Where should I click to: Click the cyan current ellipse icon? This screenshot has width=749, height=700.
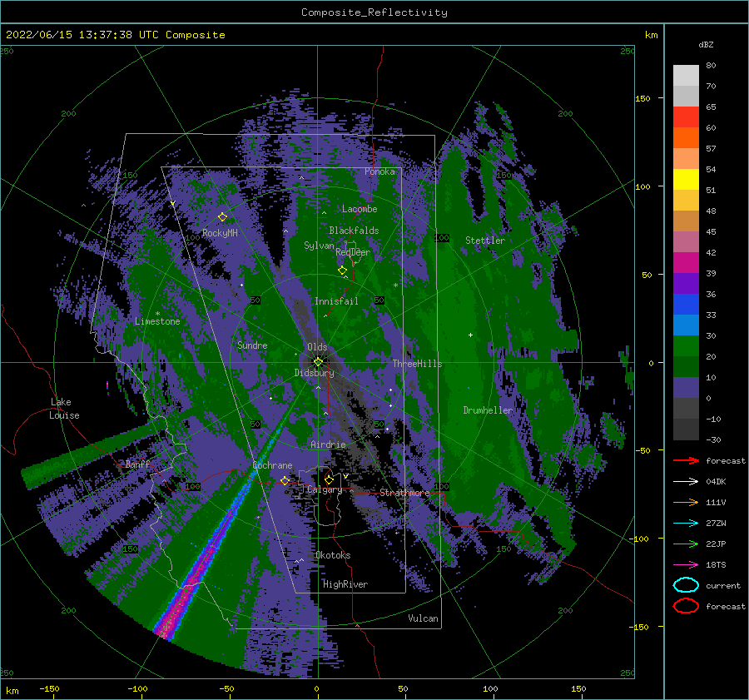pos(686,585)
